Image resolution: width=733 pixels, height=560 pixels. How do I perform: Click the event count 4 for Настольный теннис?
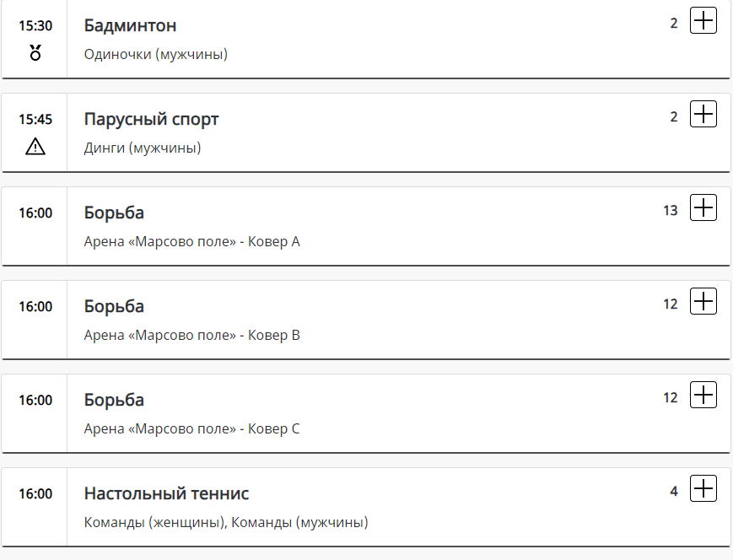[x=674, y=492]
